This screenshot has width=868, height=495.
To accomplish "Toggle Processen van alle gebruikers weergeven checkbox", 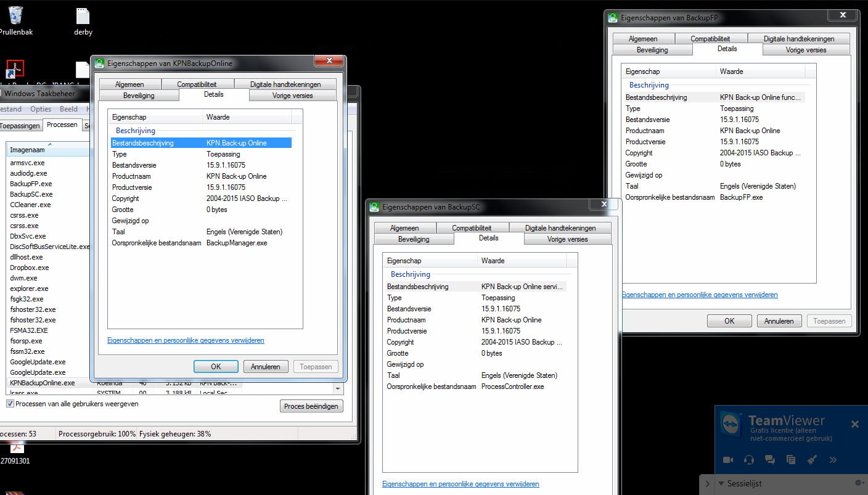I will click(10, 404).
